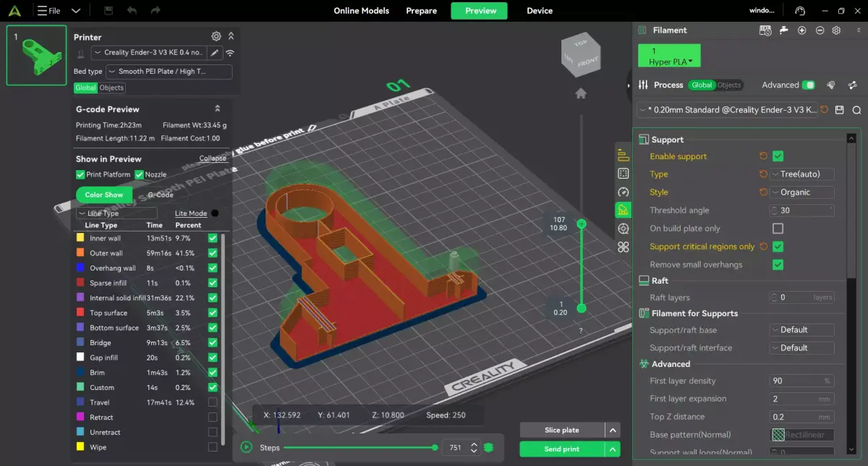Add a filament with plus icon
Screen dimensions: 868x466
pos(801,30)
